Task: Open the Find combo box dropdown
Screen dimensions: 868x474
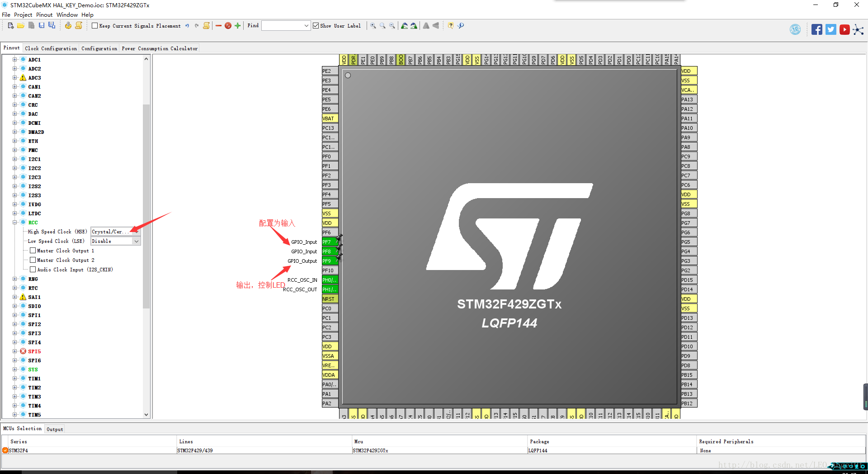Action: (307, 26)
